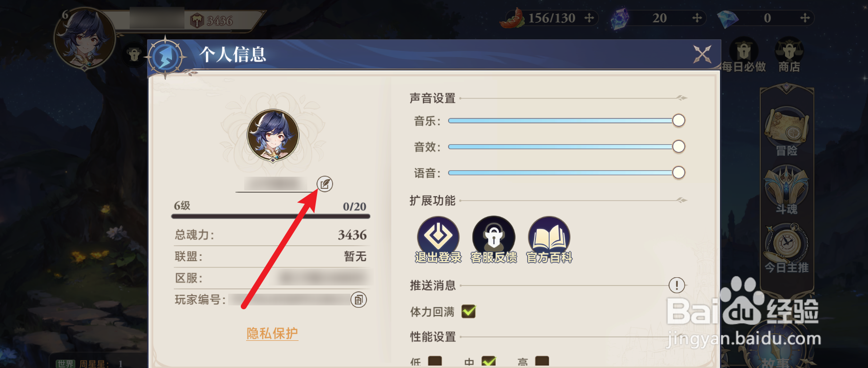Open the 商店 shop button
This screenshot has width=868, height=368.
789,56
